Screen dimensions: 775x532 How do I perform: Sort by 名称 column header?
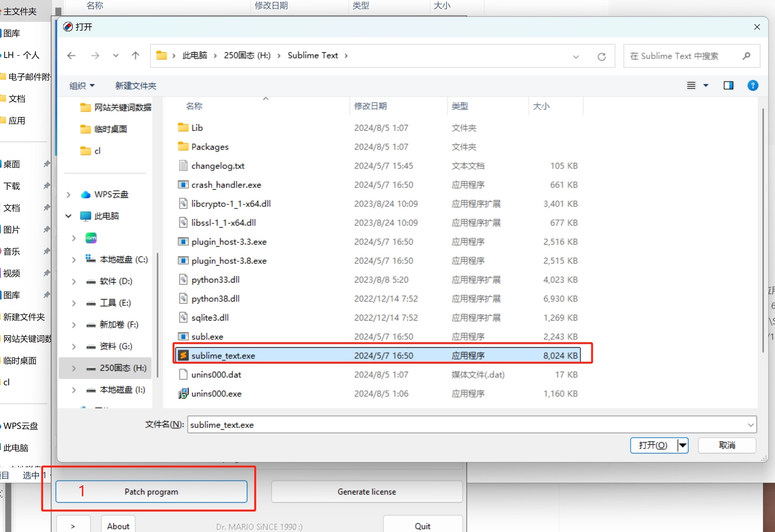point(194,106)
